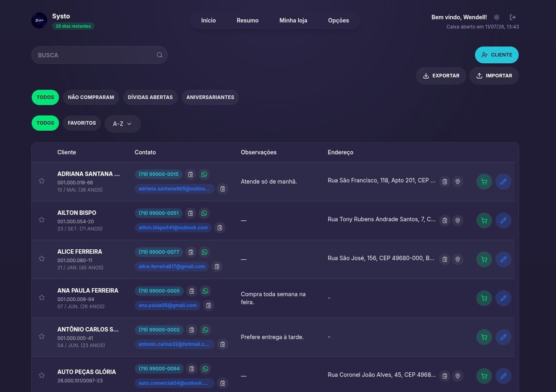
Task: Log out using the exit icon
Action: click(513, 17)
